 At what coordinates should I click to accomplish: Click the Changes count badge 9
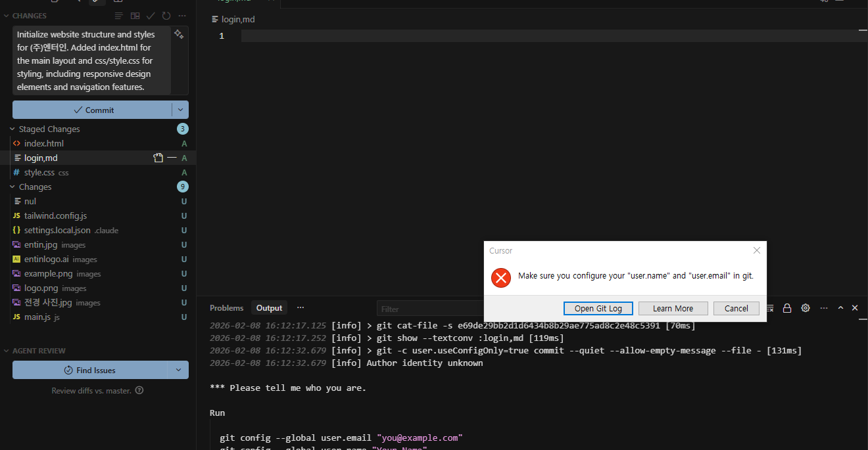point(183,187)
